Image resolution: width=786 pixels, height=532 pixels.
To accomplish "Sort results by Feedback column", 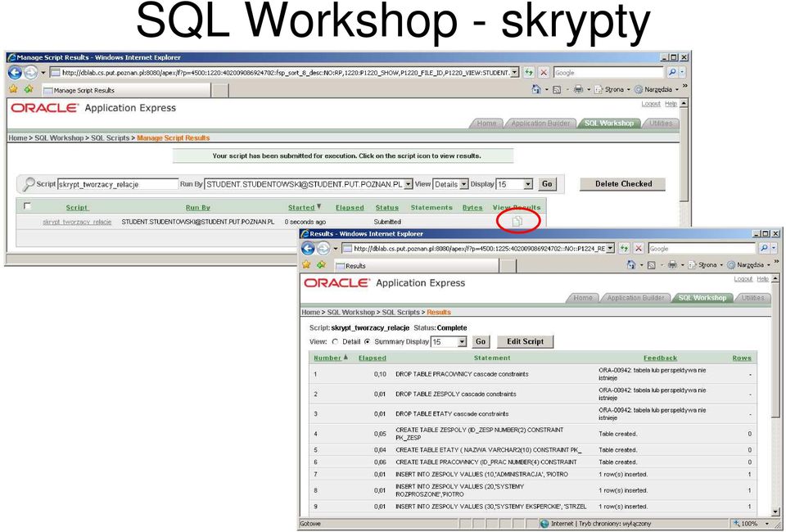I will click(660, 358).
